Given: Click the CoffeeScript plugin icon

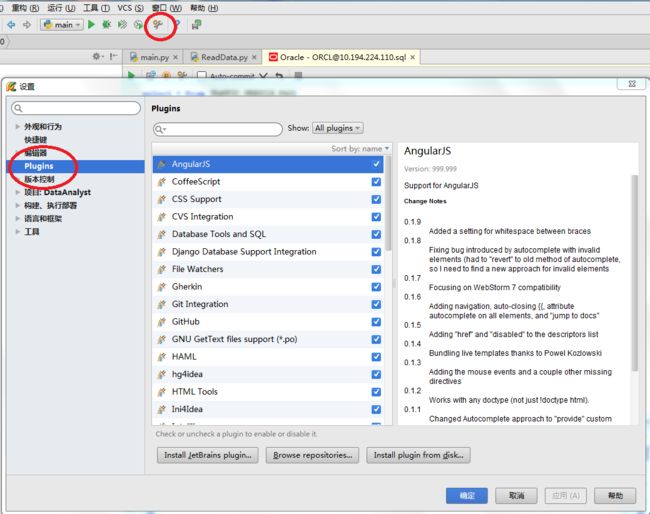Looking at the screenshot, I should point(162,182).
